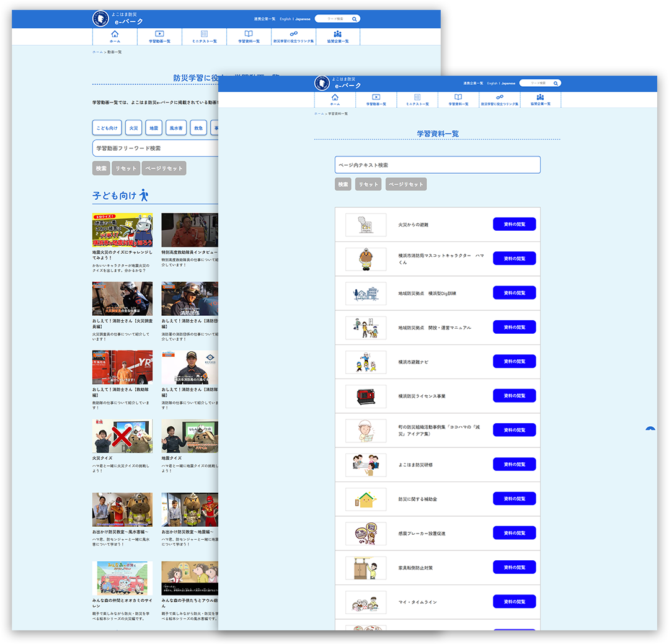
Task: Select こども向け category filter
Action: click(x=107, y=128)
